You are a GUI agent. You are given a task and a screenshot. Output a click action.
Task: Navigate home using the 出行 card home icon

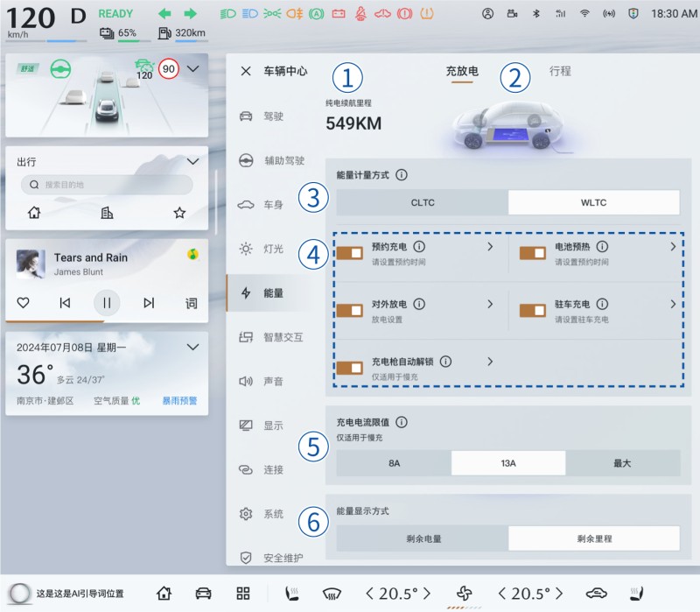(34, 213)
